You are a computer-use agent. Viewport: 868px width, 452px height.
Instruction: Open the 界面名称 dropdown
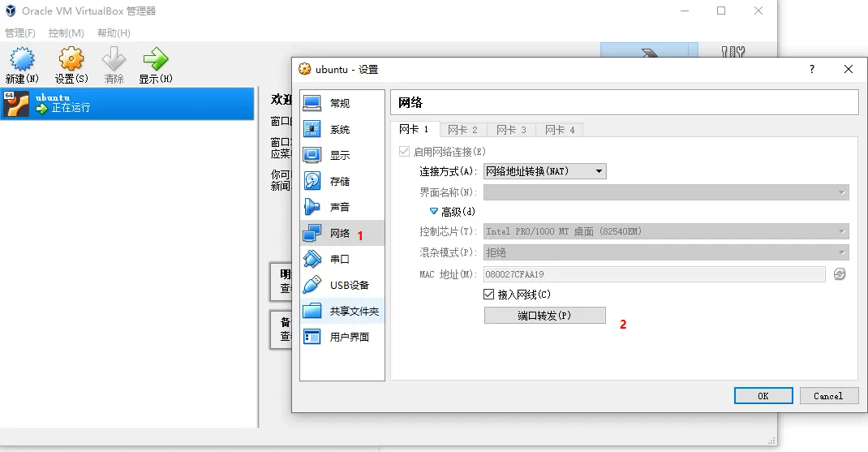[x=666, y=192]
